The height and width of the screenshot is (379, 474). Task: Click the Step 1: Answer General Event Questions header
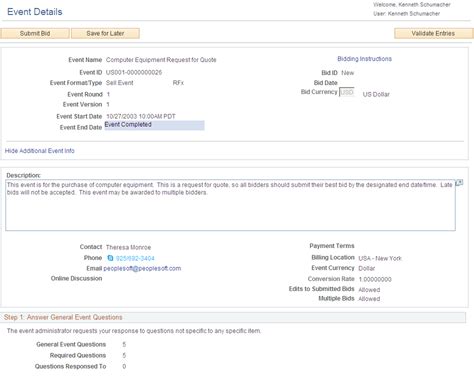(233, 317)
